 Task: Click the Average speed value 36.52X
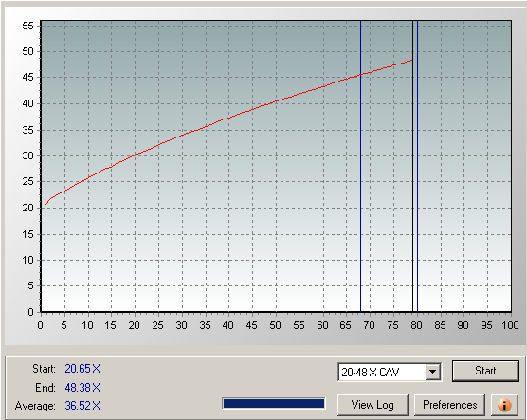point(82,406)
